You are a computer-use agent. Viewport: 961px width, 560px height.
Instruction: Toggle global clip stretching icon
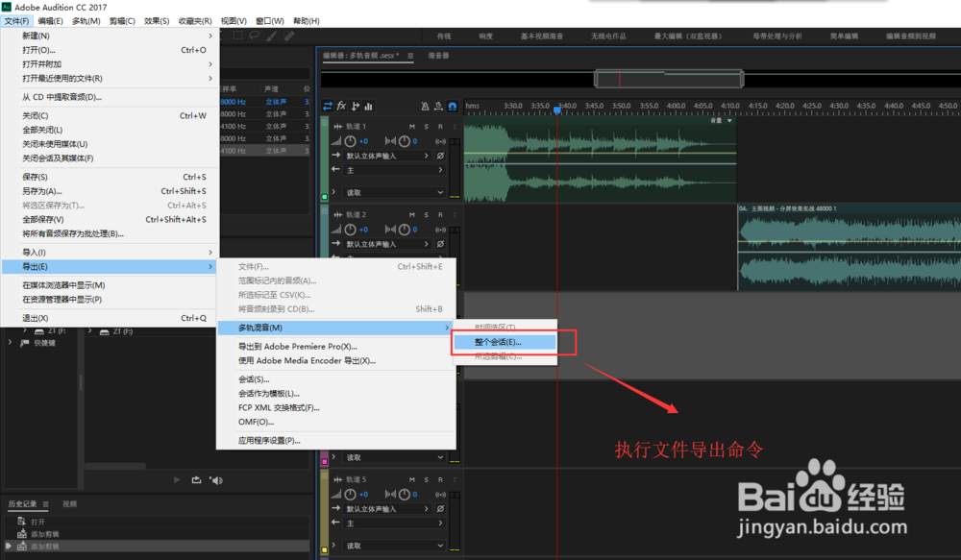click(438, 106)
